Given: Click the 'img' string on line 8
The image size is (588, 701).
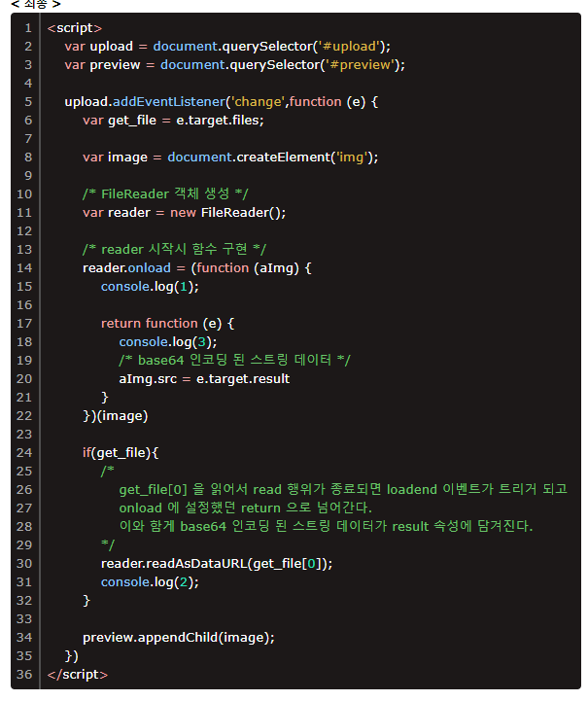Looking at the screenshot, I should (352, 158).
